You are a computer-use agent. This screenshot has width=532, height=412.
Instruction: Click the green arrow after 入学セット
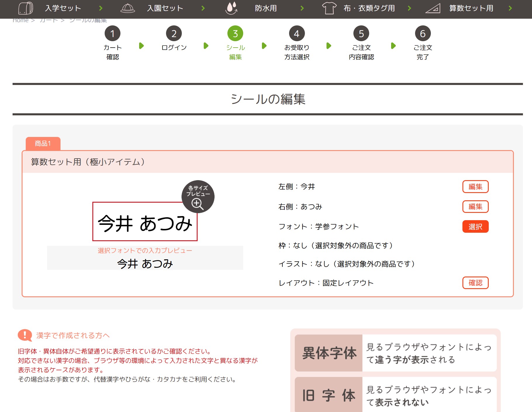(101, 8)
